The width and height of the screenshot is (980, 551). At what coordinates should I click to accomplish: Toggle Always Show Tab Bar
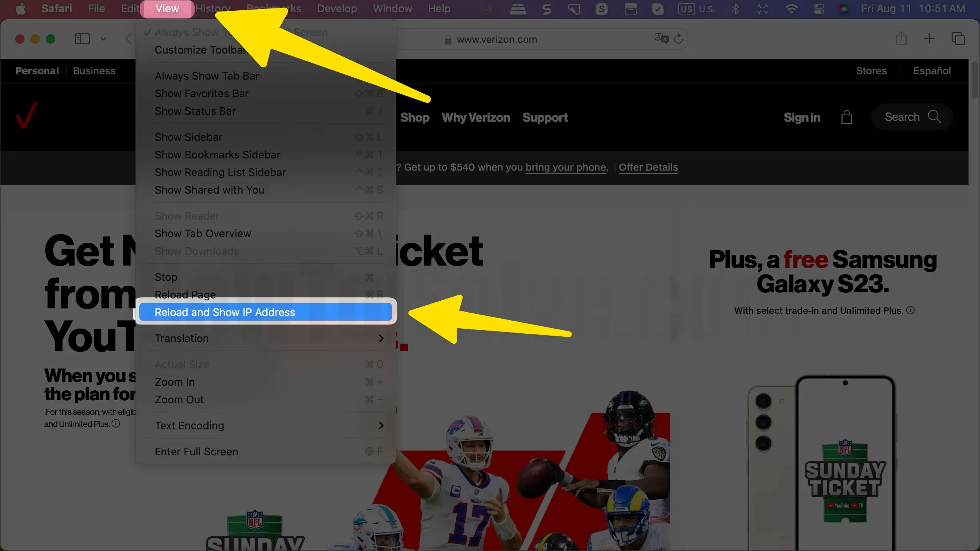pos(265,76)
